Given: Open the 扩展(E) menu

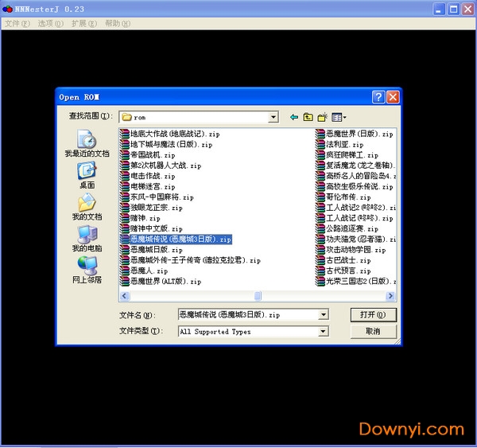Looking at the screenshot, I should (84, 23).
